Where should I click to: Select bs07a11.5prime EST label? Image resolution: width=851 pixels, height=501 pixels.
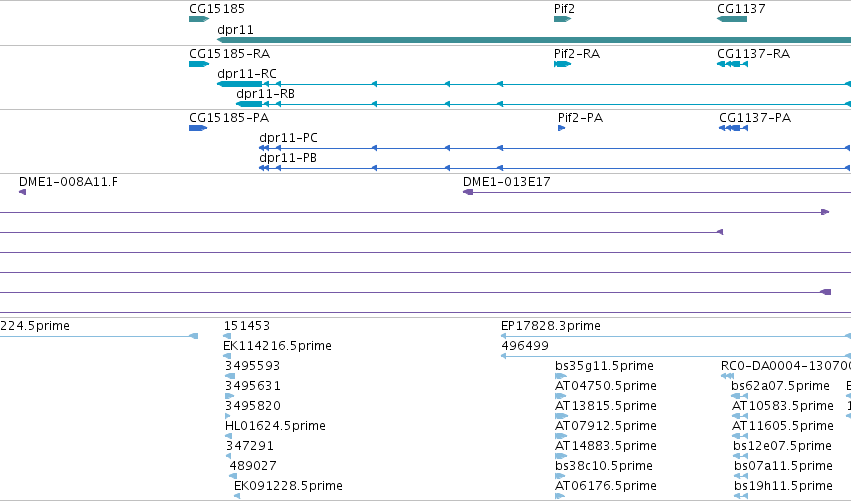(783, 466)
